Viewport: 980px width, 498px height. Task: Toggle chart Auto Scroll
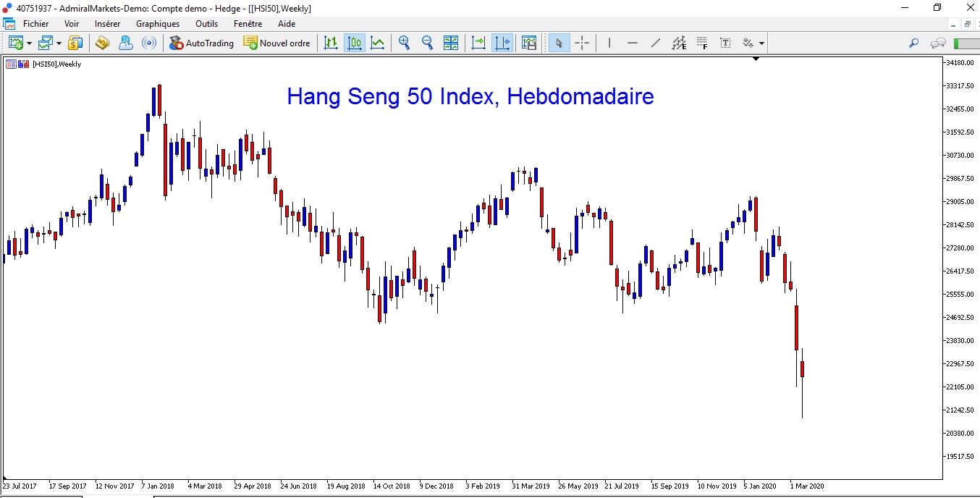pyautogui.click(x=478, y=43)
